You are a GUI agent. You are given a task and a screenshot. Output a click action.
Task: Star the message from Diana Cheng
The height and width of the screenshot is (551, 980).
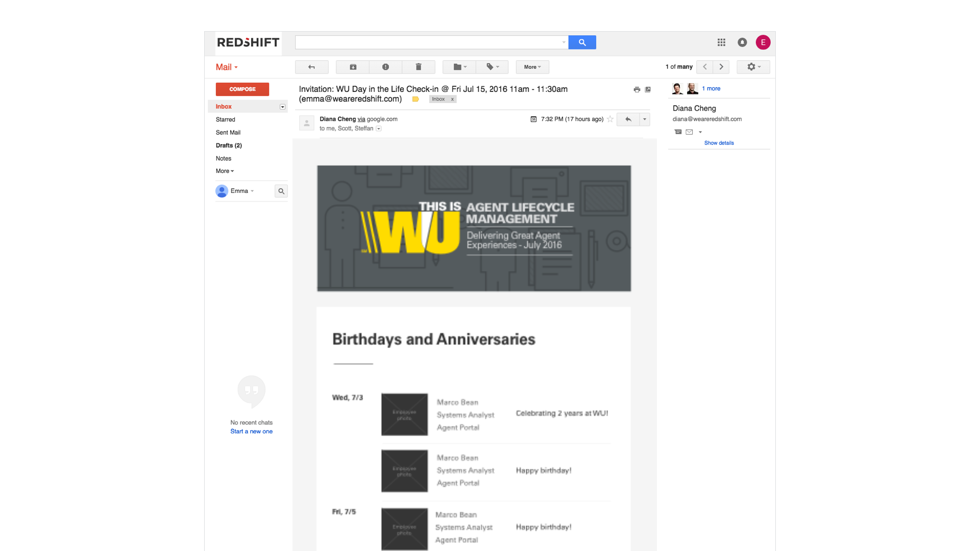coord(610,119)
